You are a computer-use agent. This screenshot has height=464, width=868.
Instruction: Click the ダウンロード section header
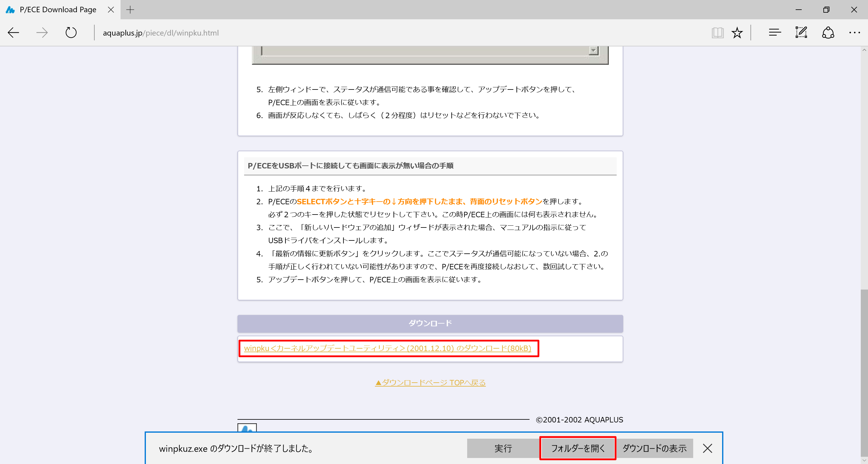430,324
